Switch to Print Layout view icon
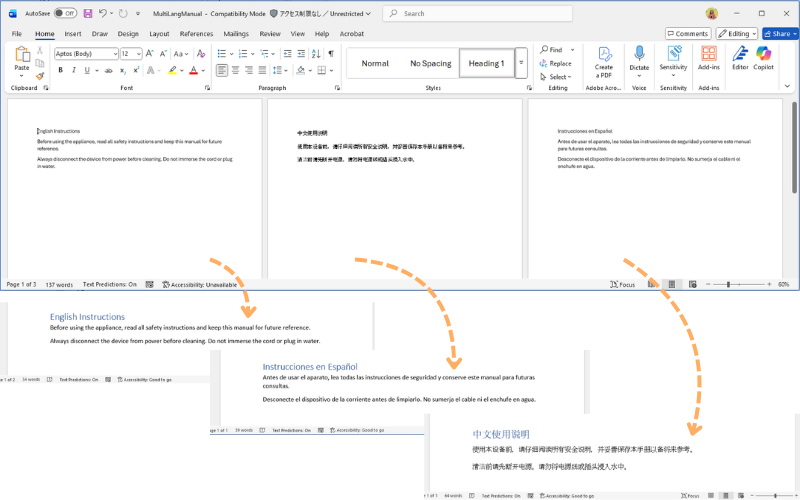Image resolution: width=800 pixels, height=500 pixels. (672, 284)
